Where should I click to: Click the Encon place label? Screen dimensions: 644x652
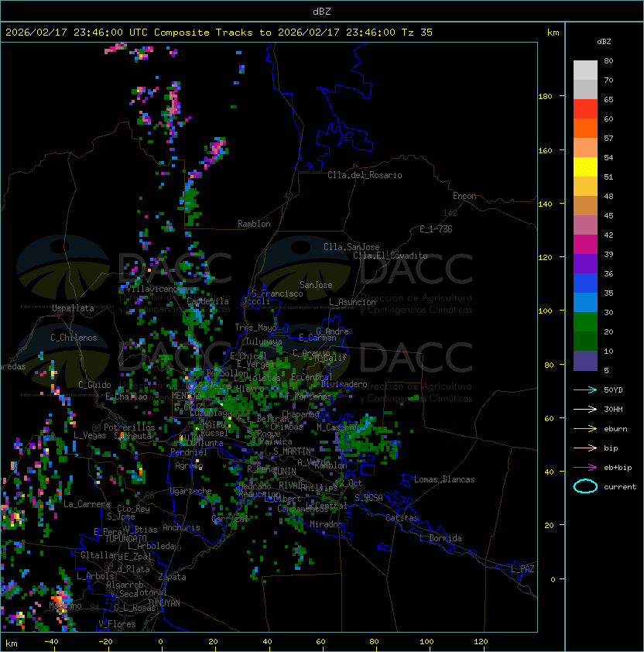click(464, 196)
